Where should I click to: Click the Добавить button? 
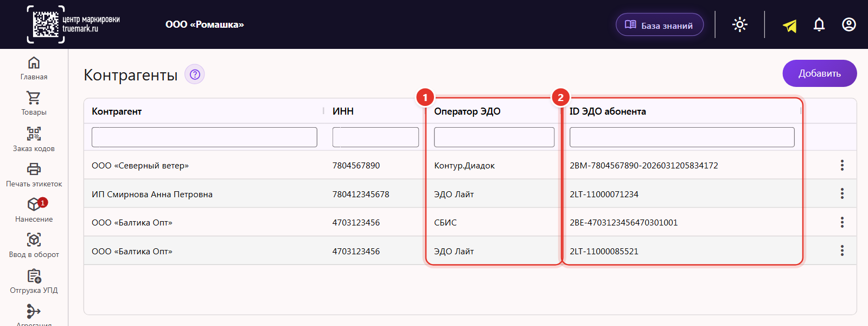(x=820, y=73)
